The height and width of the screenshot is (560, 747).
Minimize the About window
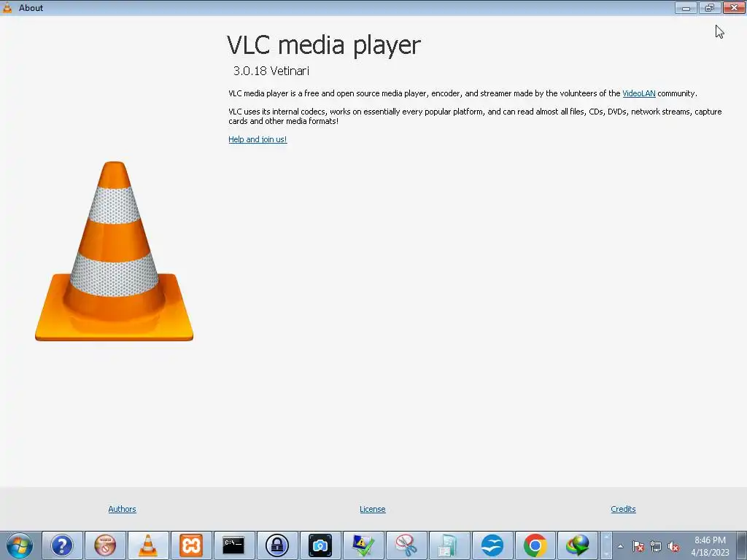[x=686, y=7]
